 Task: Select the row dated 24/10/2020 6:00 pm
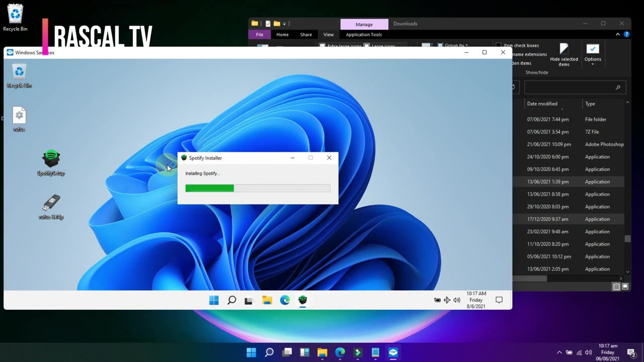569,157
